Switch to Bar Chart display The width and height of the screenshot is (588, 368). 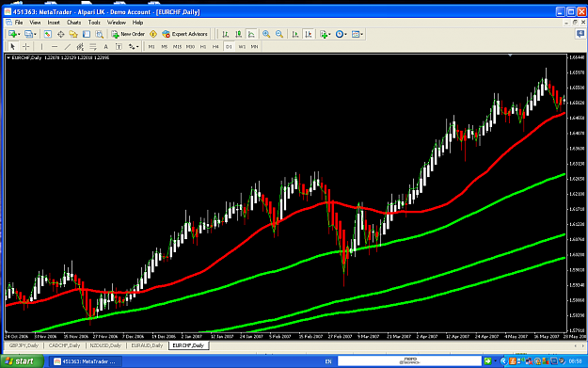pyautogui.click(x=226, y=34)
